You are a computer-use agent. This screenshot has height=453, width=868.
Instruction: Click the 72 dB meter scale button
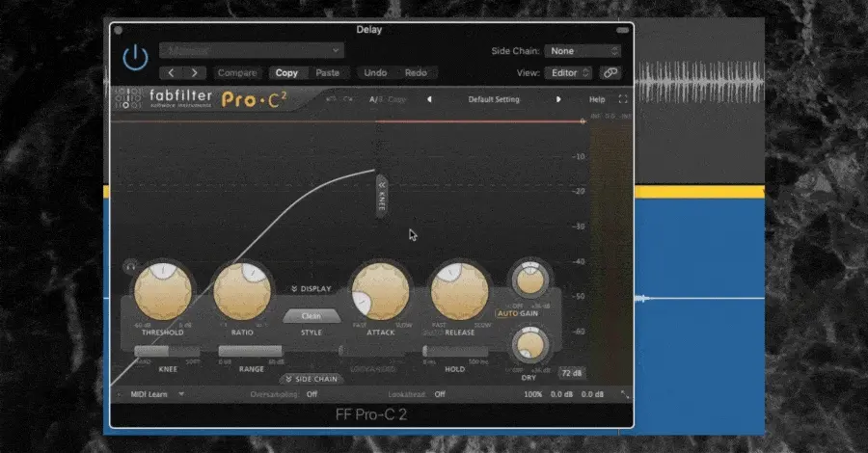point(571,373)
